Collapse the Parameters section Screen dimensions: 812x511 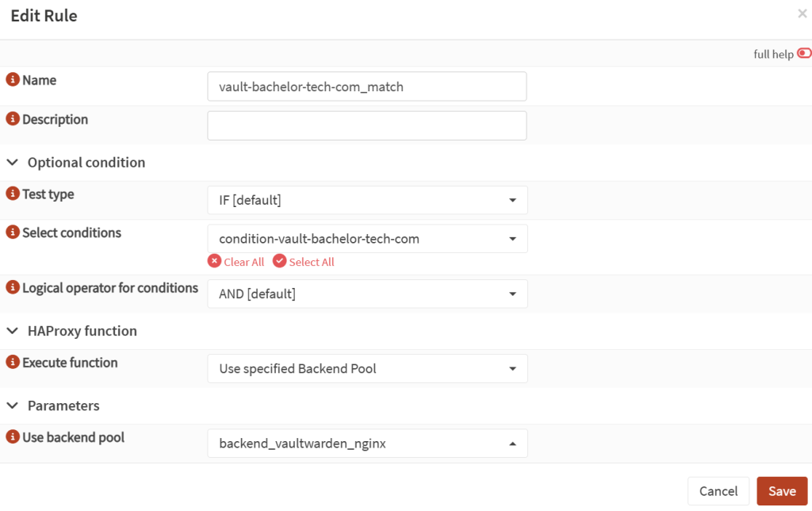(11, 405)
